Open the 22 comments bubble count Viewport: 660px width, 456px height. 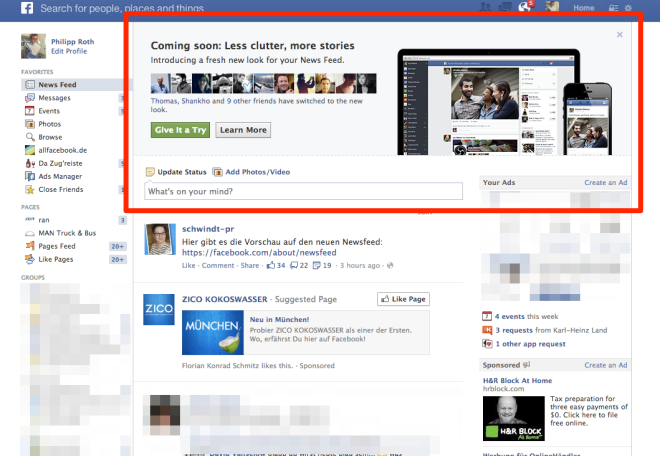point(299,266)
